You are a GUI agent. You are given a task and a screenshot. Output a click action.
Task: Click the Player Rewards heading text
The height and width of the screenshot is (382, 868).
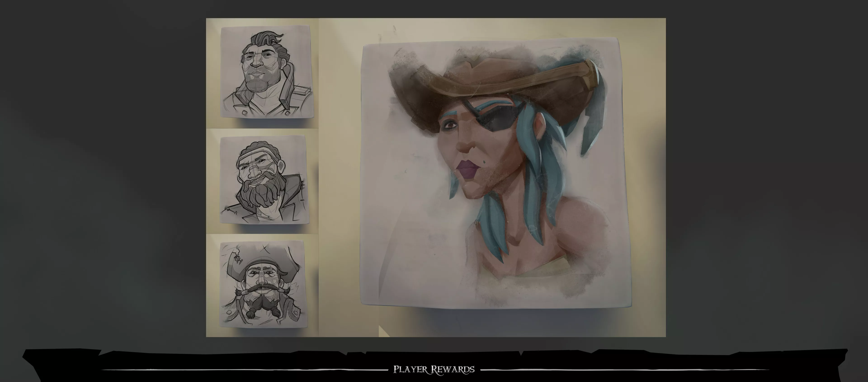tap(434, 370)
